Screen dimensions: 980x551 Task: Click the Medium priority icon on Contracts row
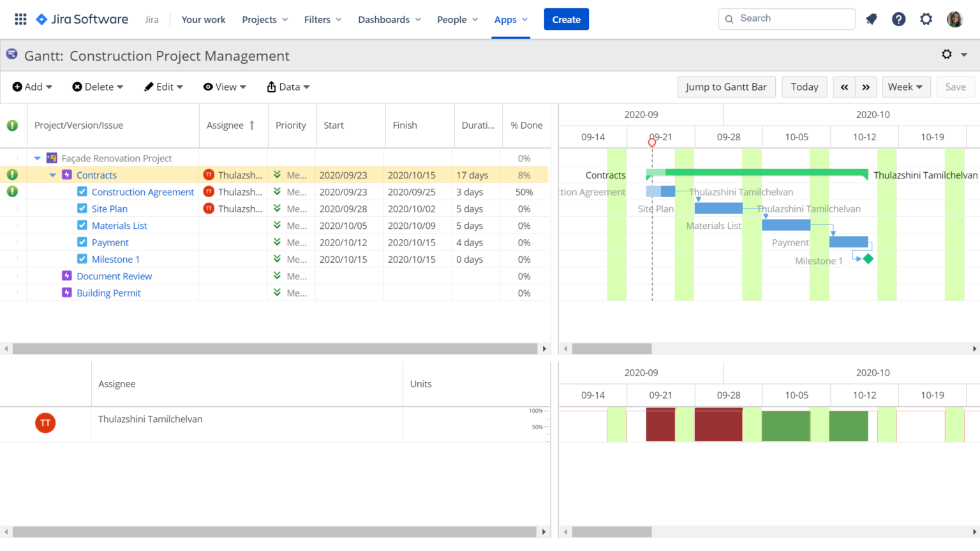[x=276, y=175]
